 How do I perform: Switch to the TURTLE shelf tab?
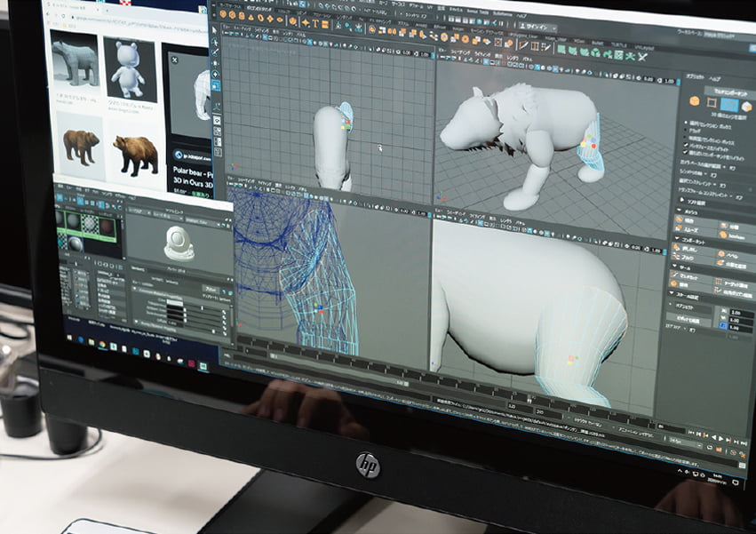(618, 45)
